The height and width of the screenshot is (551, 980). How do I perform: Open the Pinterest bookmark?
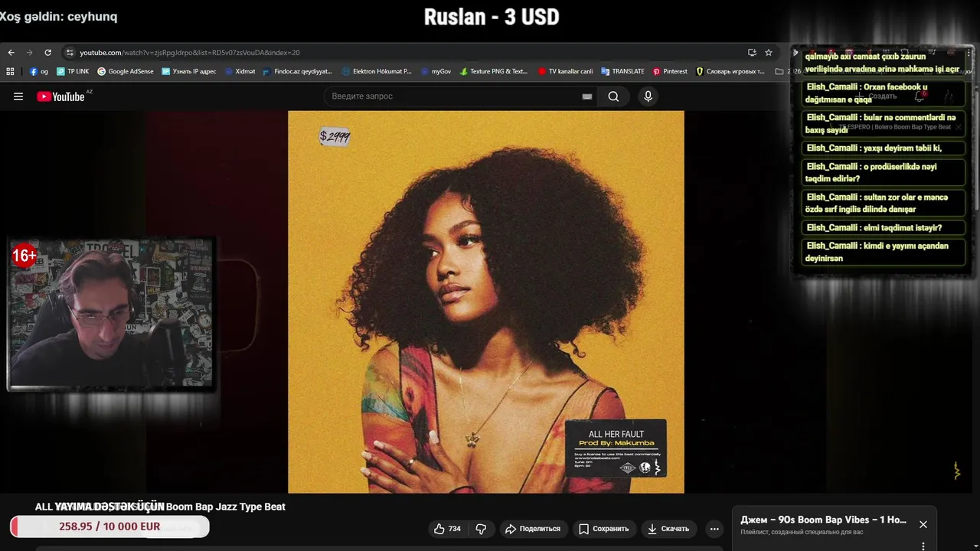(x=670, y=71)
